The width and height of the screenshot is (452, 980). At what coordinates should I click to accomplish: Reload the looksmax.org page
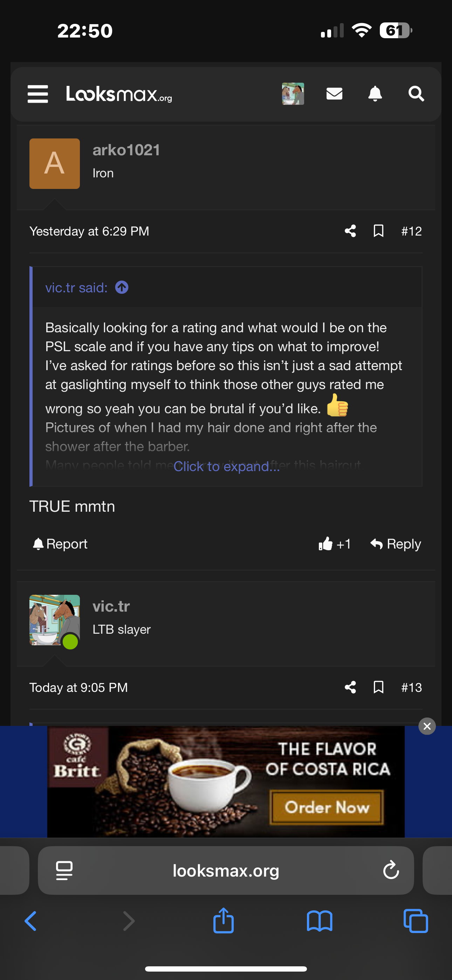coord(391,870)
